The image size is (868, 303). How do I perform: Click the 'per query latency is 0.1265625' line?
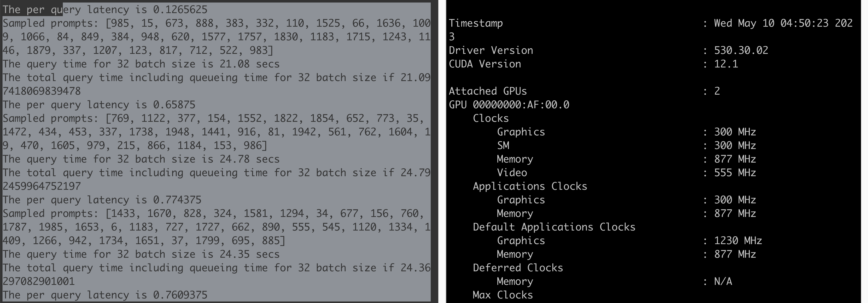tap(105, 10)
